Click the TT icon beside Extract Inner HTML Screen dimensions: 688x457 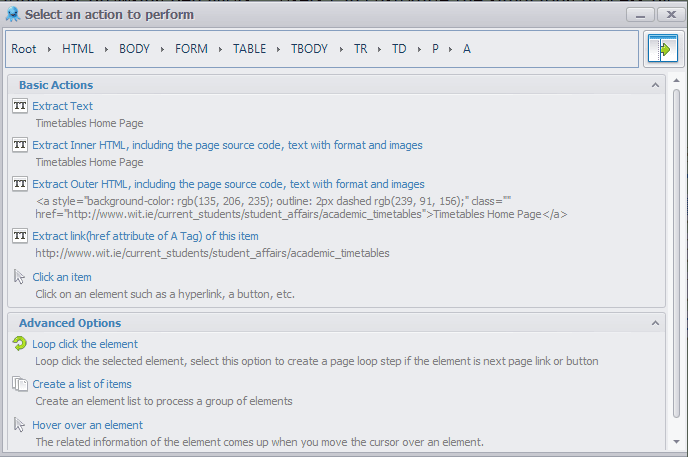20,145
